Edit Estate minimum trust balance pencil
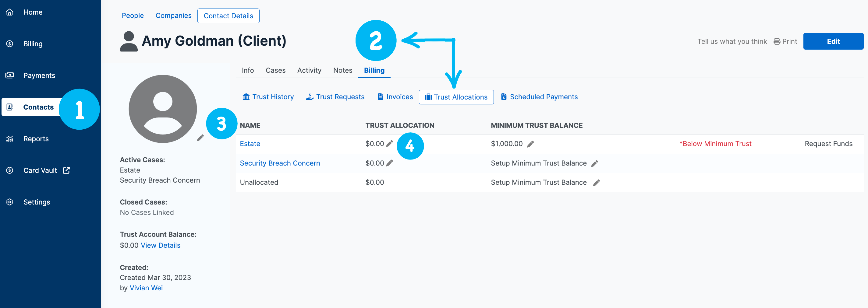The height and width of the screenshot is (308, 868). click(x=530, y=144)
